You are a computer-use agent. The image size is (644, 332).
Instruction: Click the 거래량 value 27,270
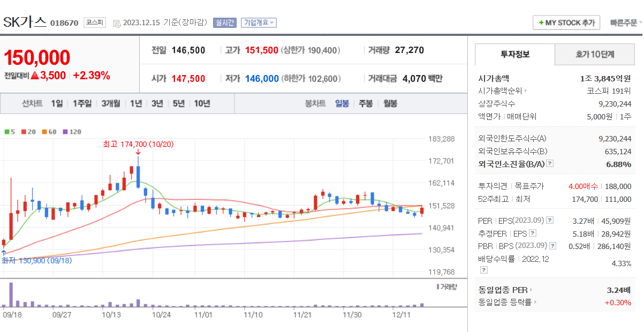(410, 50)
